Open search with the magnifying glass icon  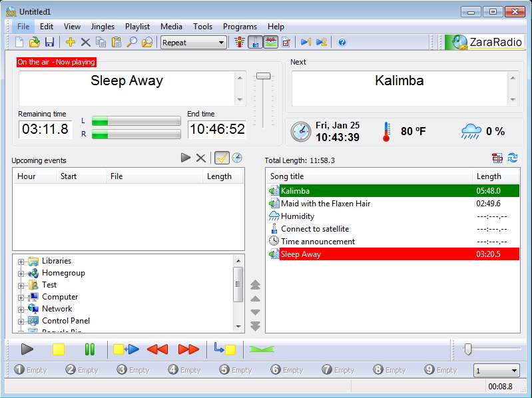point(132,43)
